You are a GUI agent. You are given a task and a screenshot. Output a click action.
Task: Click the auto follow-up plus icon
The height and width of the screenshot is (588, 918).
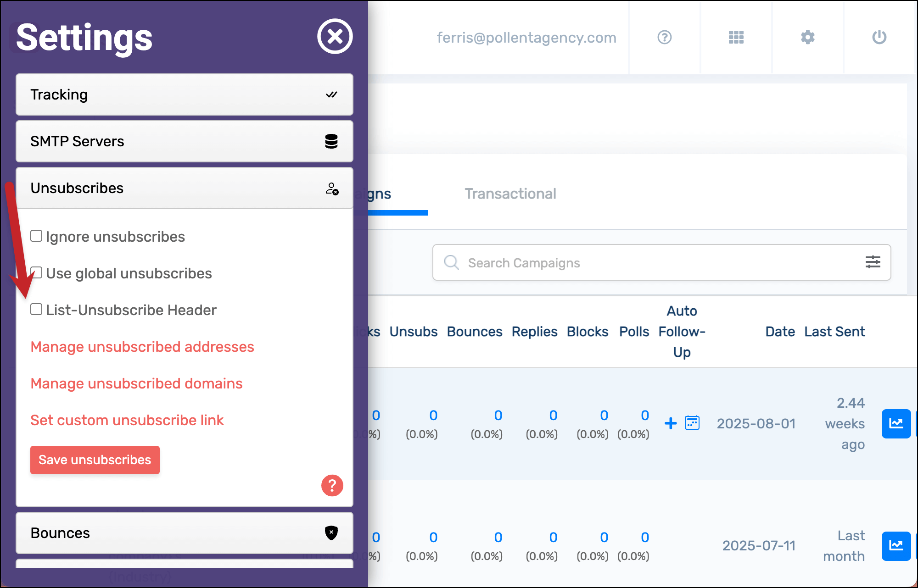click(x=671, y=423)
